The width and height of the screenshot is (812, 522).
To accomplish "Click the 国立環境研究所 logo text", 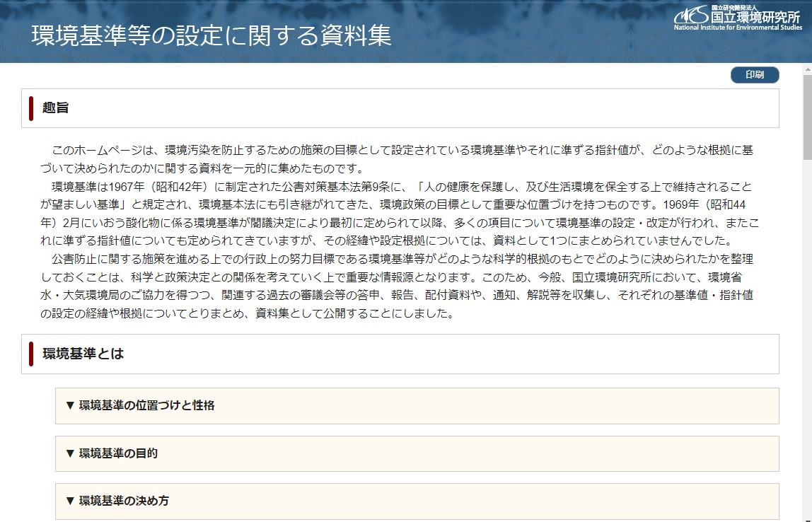I will [x=756, y=17].
